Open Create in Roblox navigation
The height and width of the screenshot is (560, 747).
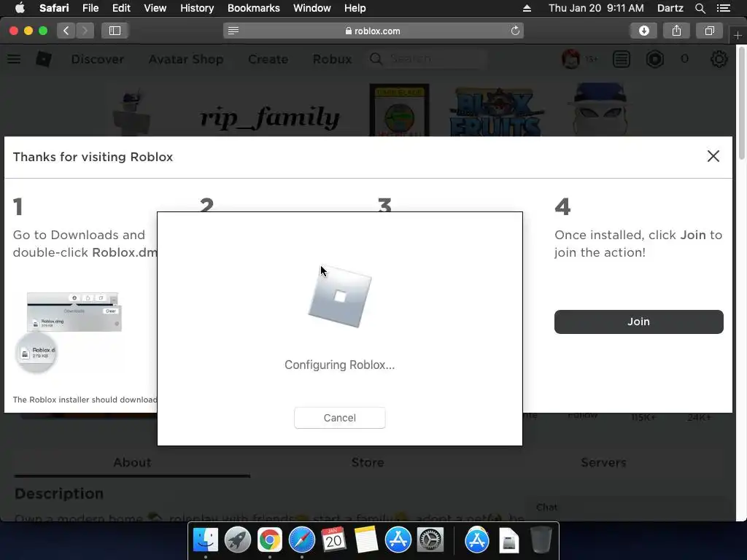point(268,59)
